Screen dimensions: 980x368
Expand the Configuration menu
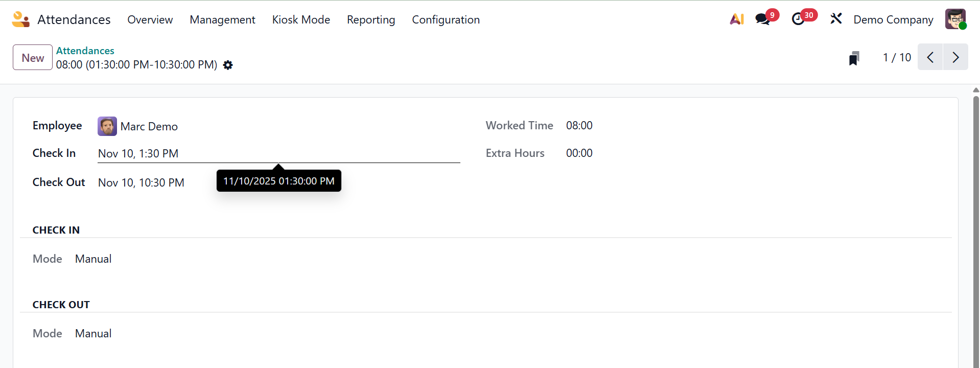coord(446,19)
